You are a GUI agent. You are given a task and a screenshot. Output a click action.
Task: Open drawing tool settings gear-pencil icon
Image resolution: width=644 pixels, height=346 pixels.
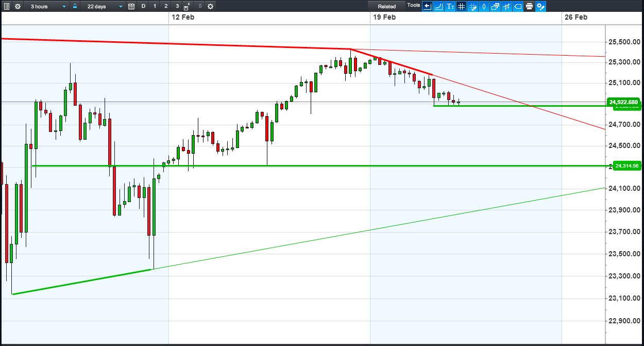click(x=540, y=6)
